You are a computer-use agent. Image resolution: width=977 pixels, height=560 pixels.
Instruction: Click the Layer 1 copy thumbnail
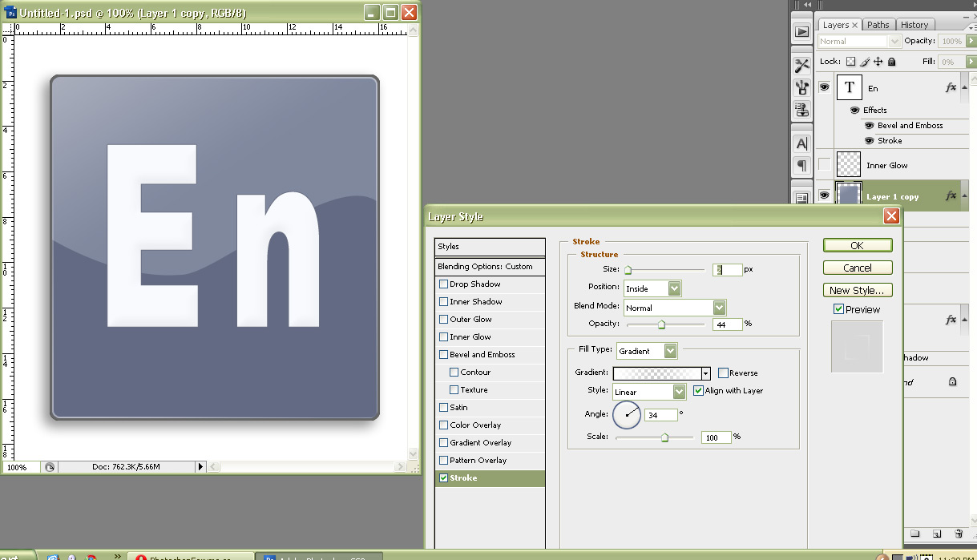click(x=849, y=195)
